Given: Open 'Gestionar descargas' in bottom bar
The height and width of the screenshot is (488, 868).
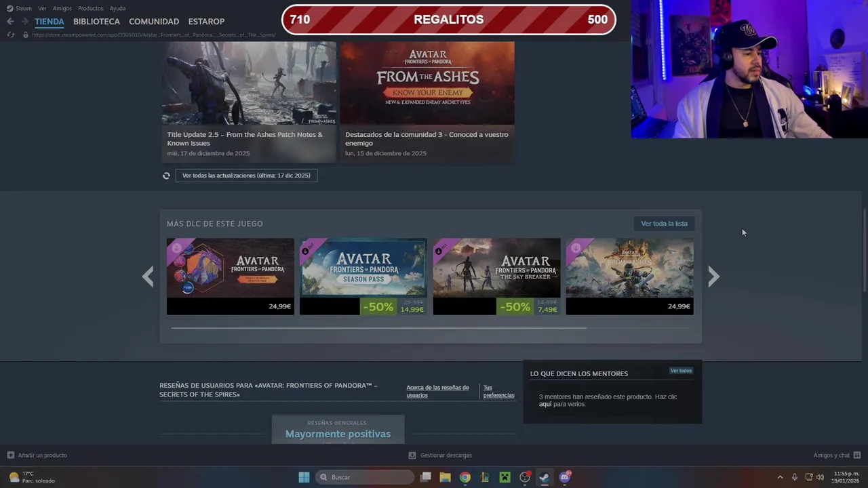Looking at the screenshot, I should (x=446, y=455).
